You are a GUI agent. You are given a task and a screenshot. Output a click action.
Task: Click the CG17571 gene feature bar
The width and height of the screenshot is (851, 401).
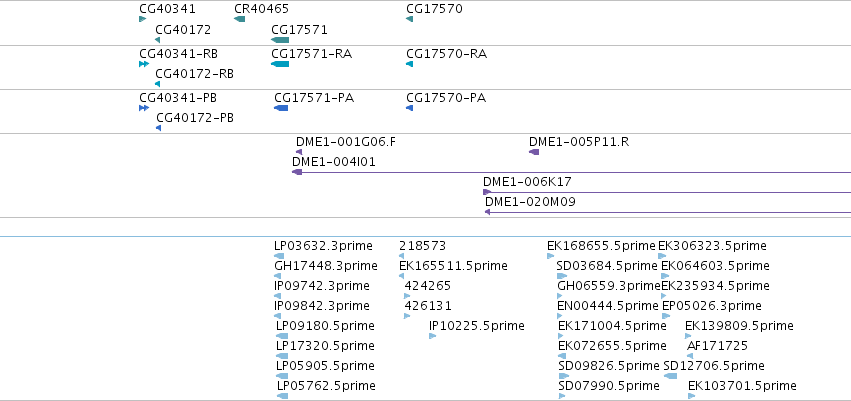tap(280, 40)
